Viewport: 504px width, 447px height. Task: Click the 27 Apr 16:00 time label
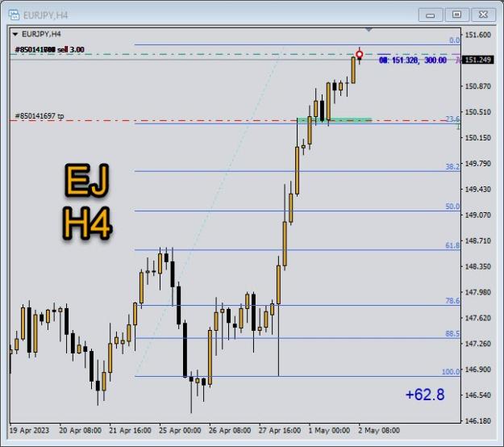point(280,430)
